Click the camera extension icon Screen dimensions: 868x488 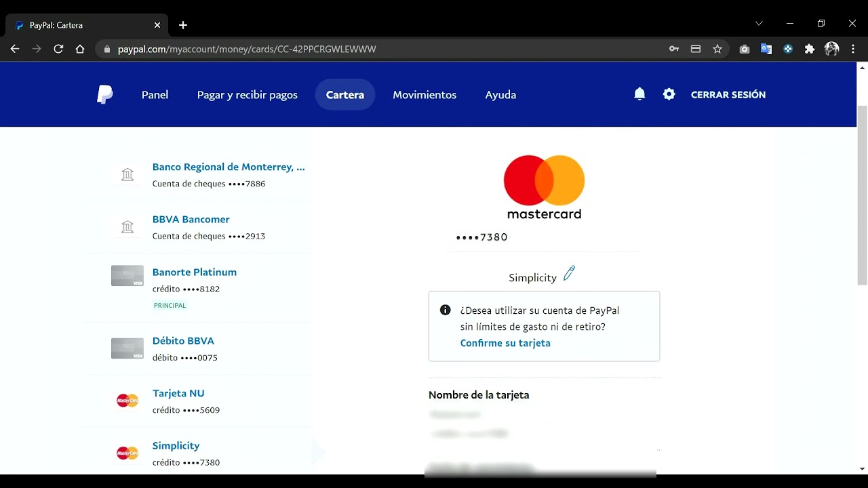[745, 49]
